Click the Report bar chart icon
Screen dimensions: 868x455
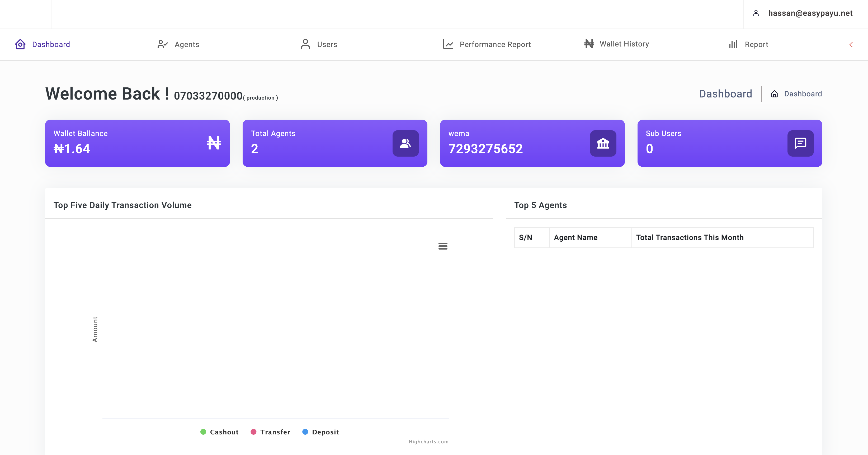coord(733,44)
